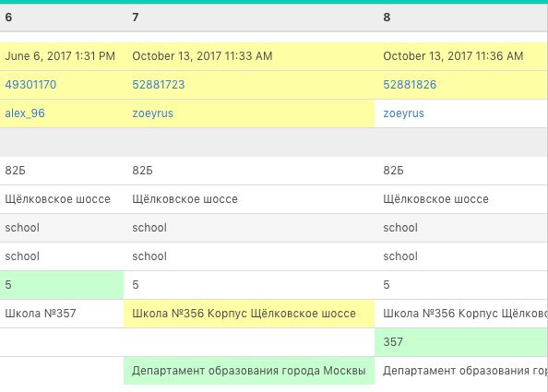Viewport: 548px width, 392px height.
Task: Visit user profile alex_96
Action: coord(25,113)
